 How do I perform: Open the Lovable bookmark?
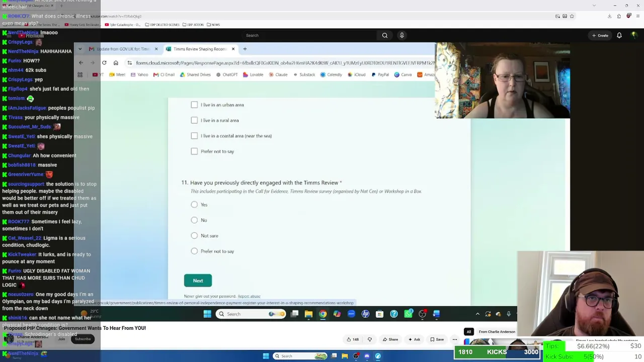coord(253,75)
